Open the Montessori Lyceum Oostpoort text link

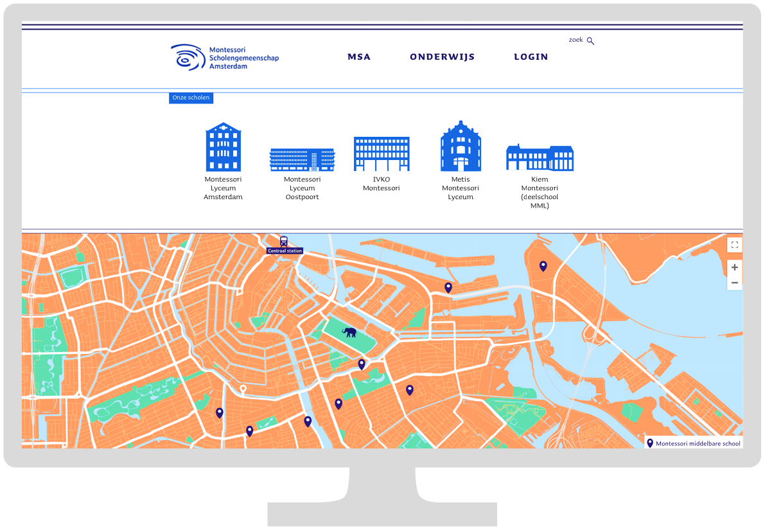pyautogui.click(x=302, y=188)
